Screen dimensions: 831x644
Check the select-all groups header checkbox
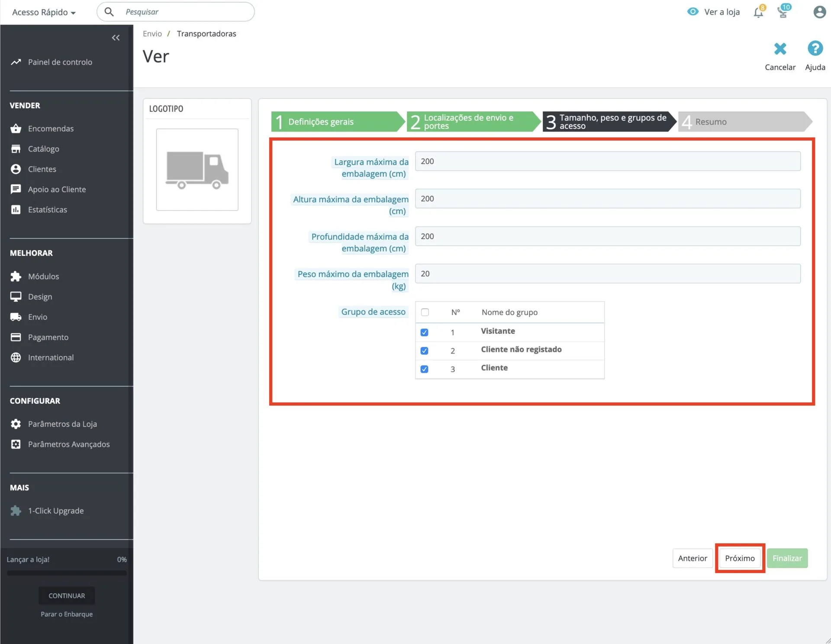[x=425, y=312]
